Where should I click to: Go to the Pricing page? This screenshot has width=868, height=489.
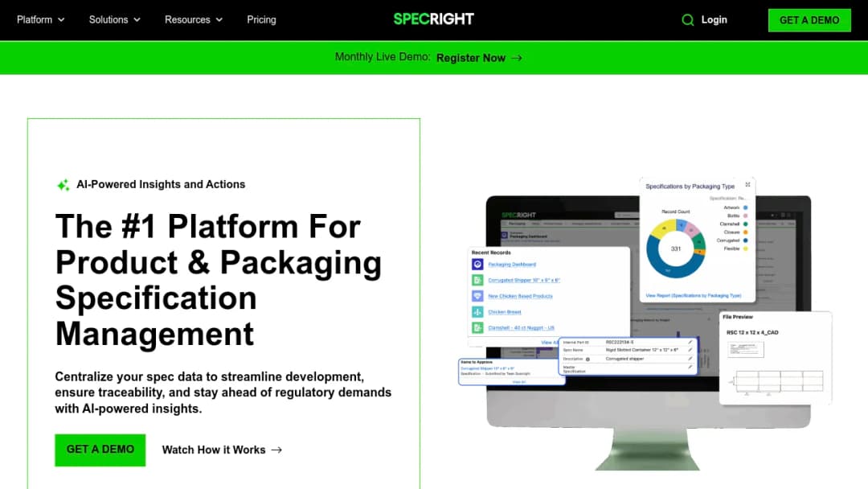pyautogui.click(x=261, y=19)
